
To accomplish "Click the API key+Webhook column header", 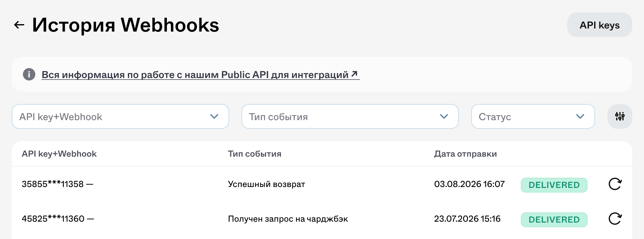I will (59, 154).
